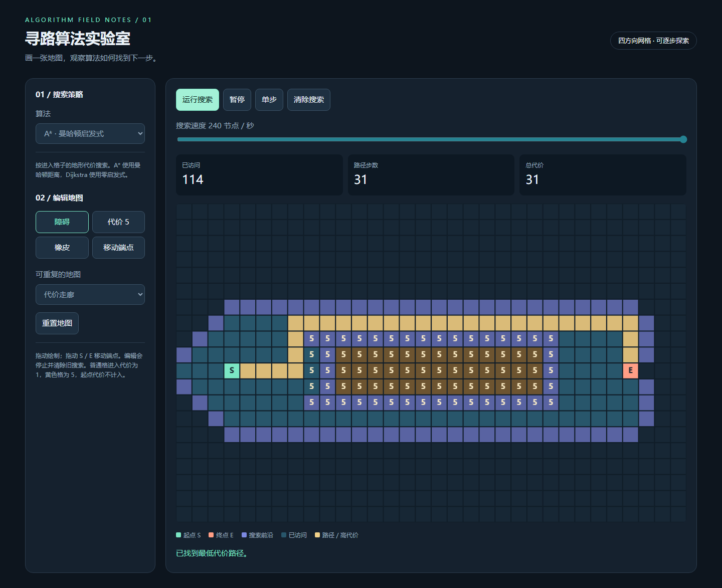This screenshot has width=722, height=588.
Task: Step once using 单步 button
Action: (269, 100)
